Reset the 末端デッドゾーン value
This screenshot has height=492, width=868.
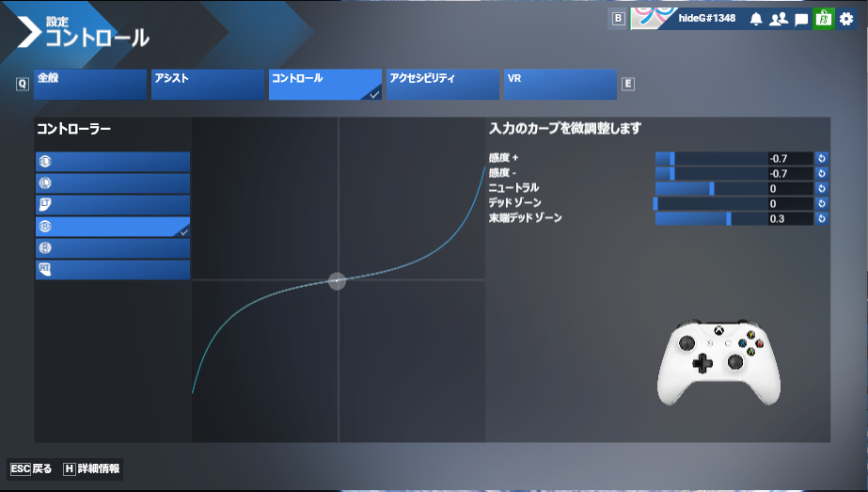point(821,218)
